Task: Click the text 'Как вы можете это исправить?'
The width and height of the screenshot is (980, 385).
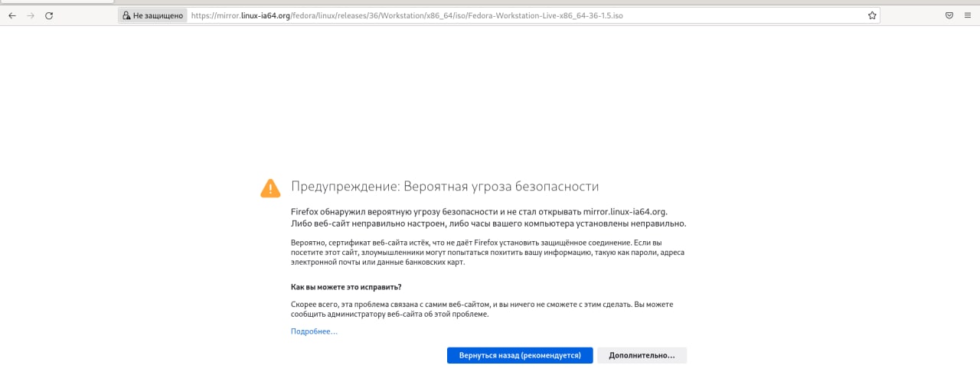Action: click(346, 287)
